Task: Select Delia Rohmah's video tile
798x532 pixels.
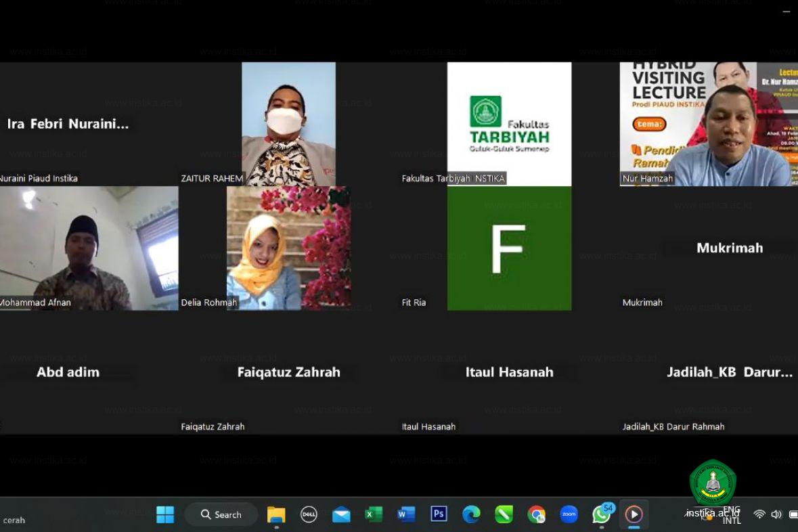Action: pos(288,248)
